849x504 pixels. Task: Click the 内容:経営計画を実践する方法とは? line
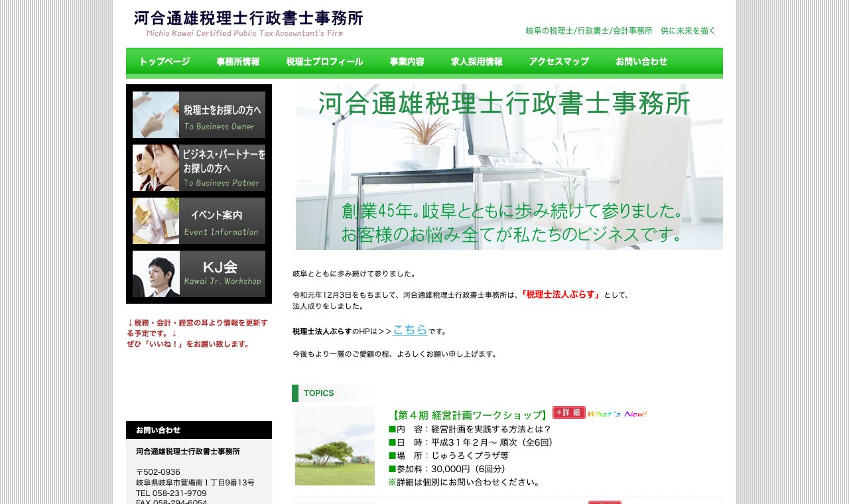tap(470, 429)
